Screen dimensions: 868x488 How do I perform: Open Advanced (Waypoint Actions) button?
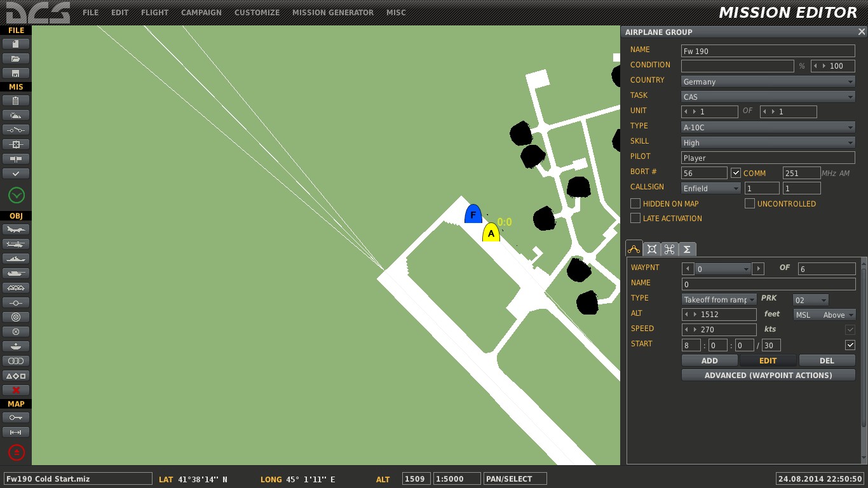coord(768,375)
